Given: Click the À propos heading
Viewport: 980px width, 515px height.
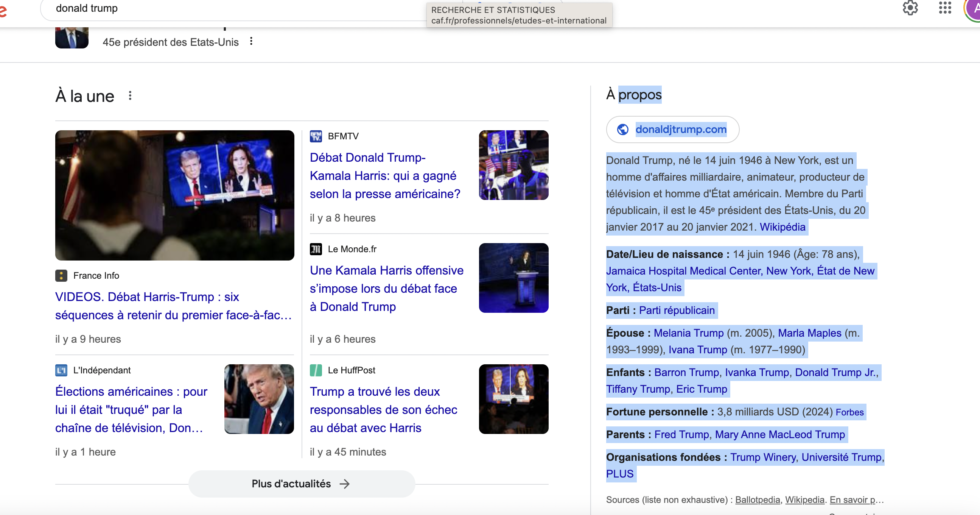Looking at the screenshot, I should pyautogui.click(x=634, y=95).
